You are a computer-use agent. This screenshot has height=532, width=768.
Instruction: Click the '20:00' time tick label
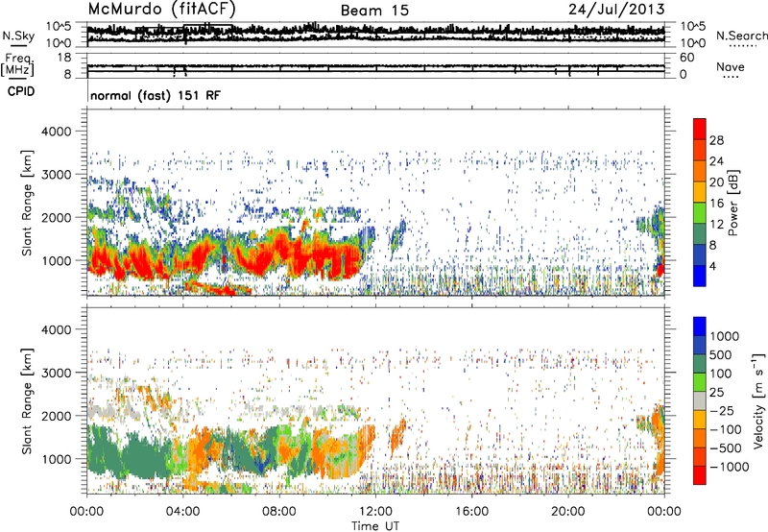click(x=568, y=512)
